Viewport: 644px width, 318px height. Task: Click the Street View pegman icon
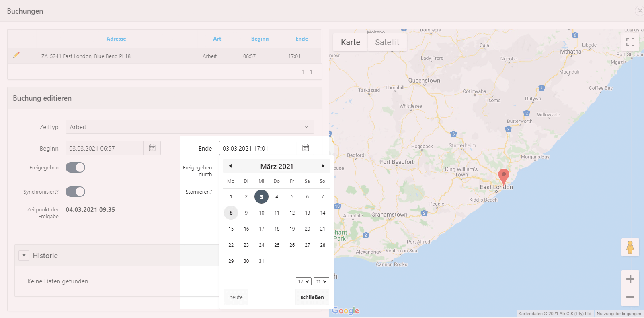click(x=630, y=247)
